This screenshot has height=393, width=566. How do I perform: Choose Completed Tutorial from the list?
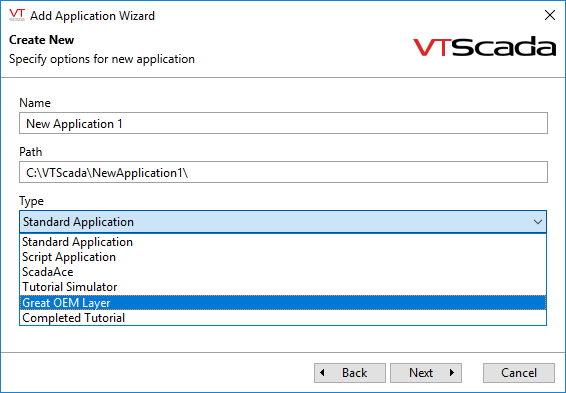[283, 318]
